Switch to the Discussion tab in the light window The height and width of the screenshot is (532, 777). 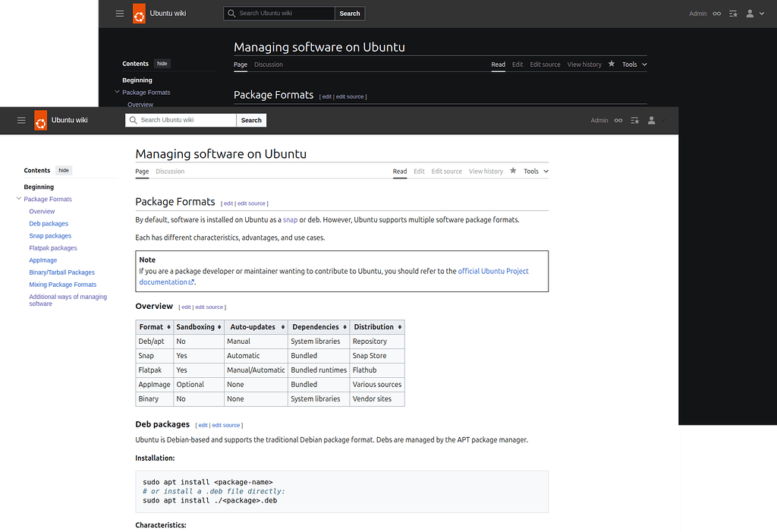tap(170, 172)
